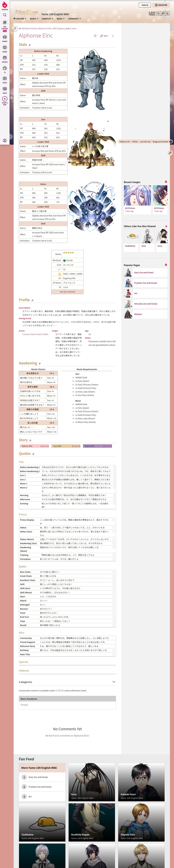
Task: Show next Recent Images with arrow
Action: click(x=167, y=199)
